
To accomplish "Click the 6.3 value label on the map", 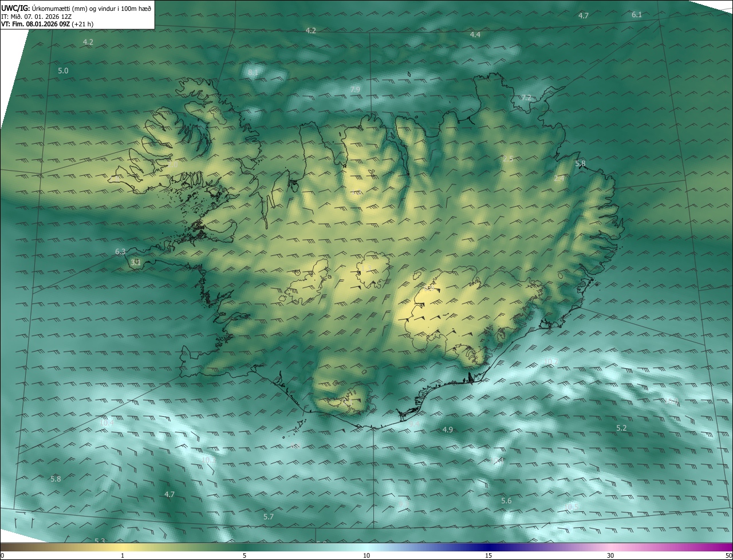I will (x=120, y=252).
